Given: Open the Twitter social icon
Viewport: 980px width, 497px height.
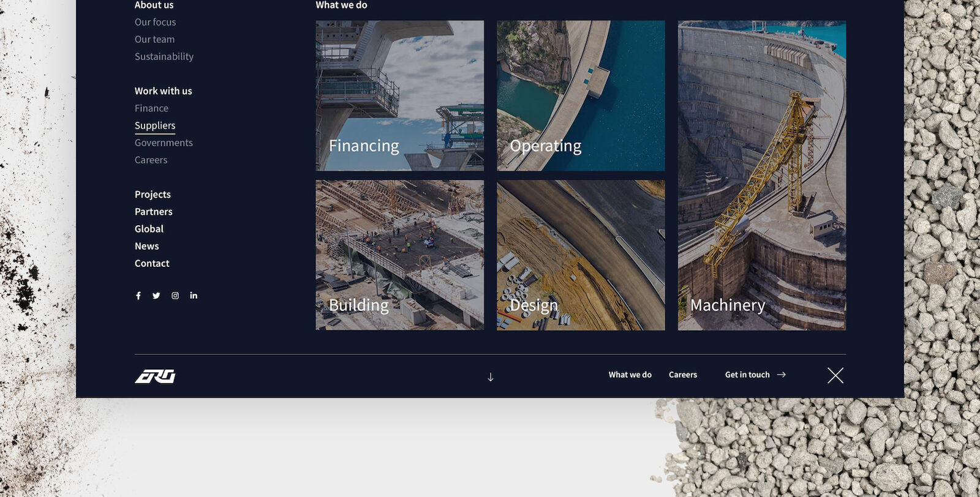Looking at the screenshot, I should 156,296.
